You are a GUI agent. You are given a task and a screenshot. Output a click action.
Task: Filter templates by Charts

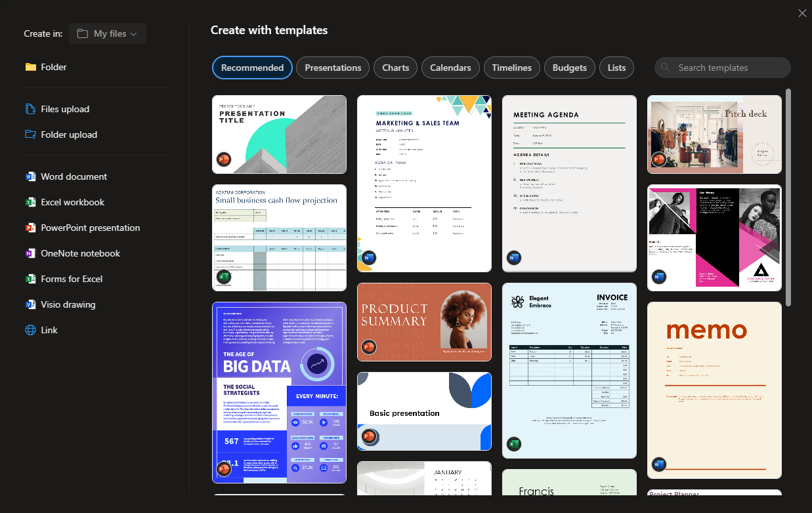pyautogui.click(x=395, y=68)
